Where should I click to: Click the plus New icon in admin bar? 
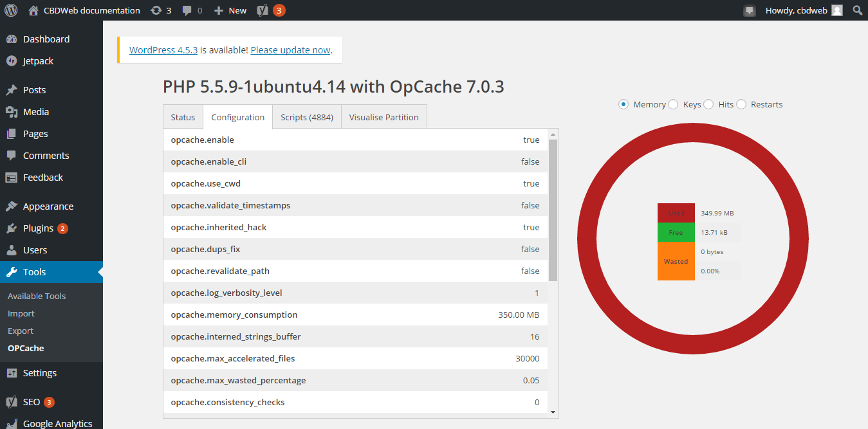219,10
